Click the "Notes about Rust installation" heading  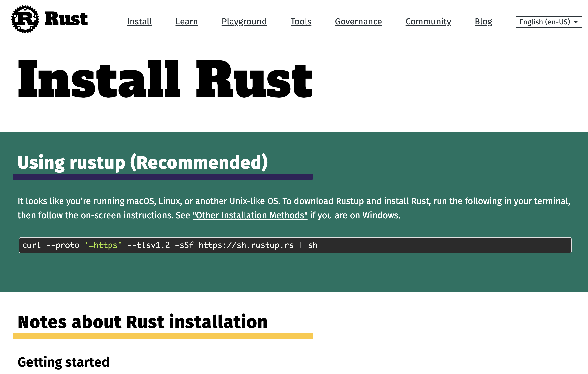tap(143, 322)
